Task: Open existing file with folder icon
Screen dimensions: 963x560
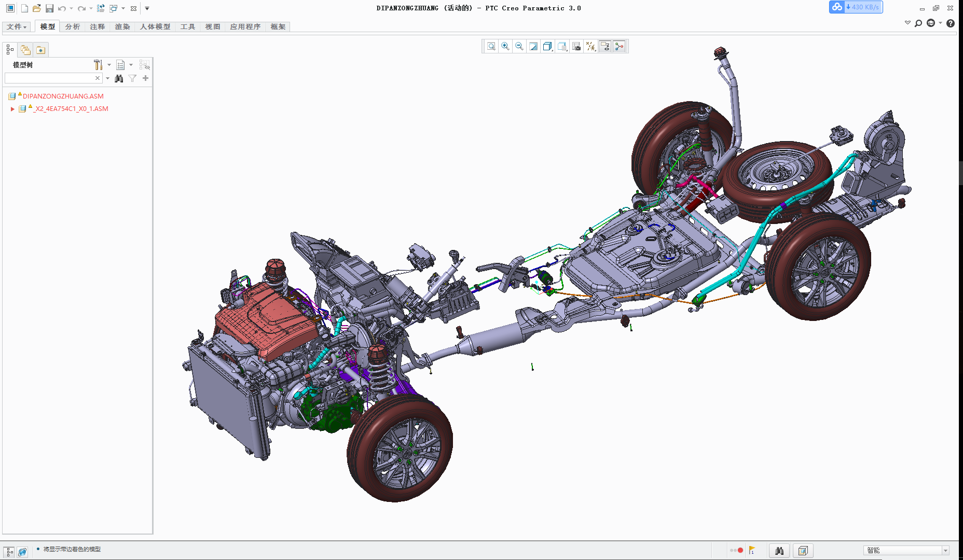Action: pos(36,8)
